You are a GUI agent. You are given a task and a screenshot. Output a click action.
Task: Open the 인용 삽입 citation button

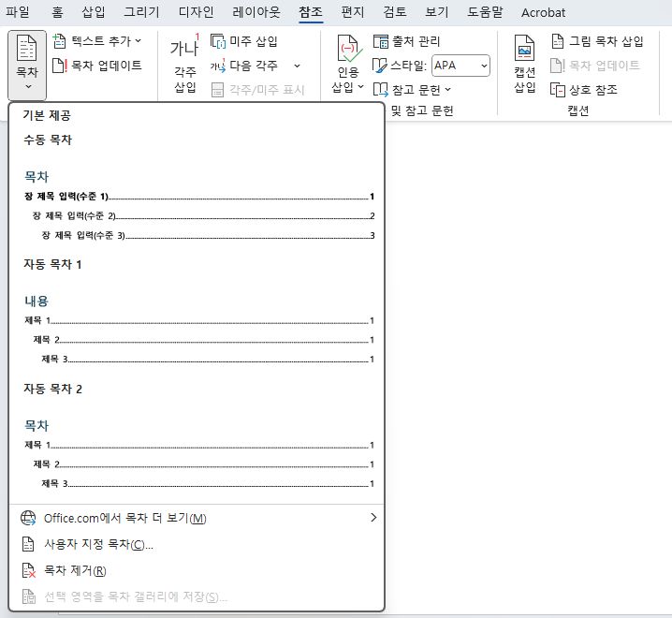point(348,65)
